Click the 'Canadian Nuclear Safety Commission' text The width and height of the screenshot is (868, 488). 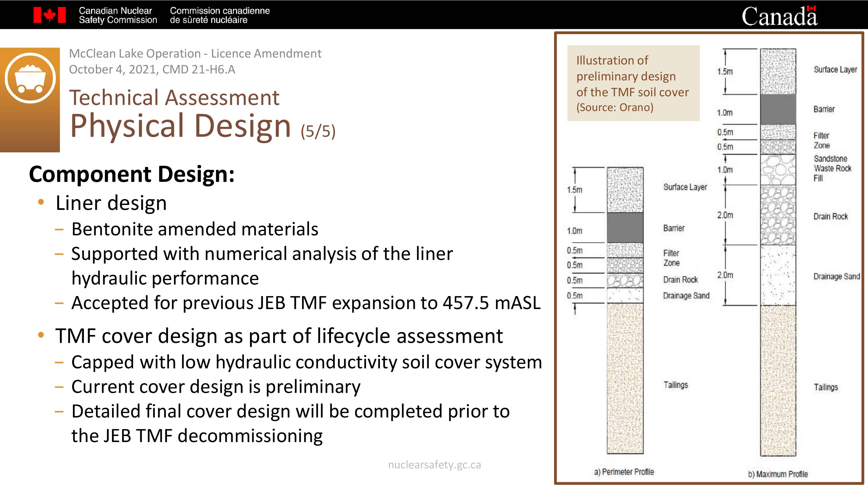pyautogui.click(x=118, y=15)
